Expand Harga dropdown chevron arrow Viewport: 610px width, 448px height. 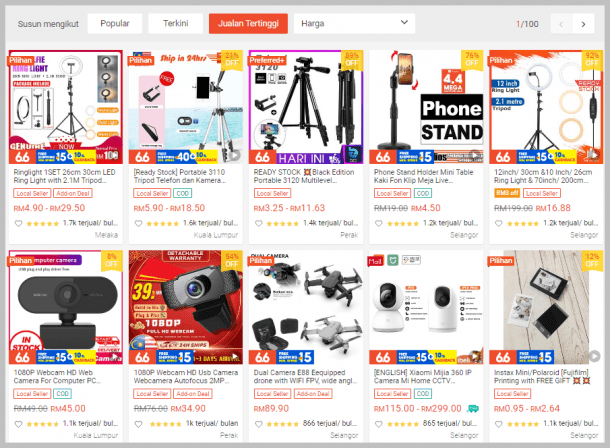(404, 23)
